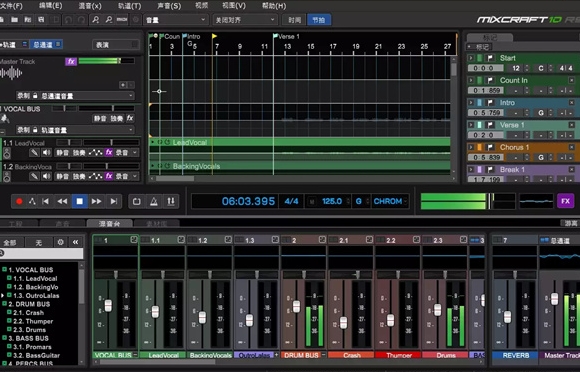Viewport: 580px width, 372px height.
Task: Mute the LeadVocal track
Action: (63, 152)
